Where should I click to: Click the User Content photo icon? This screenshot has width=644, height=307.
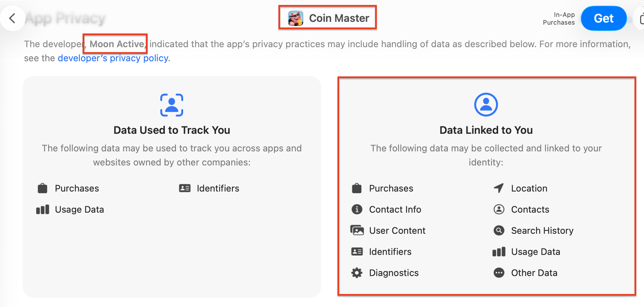357,231
